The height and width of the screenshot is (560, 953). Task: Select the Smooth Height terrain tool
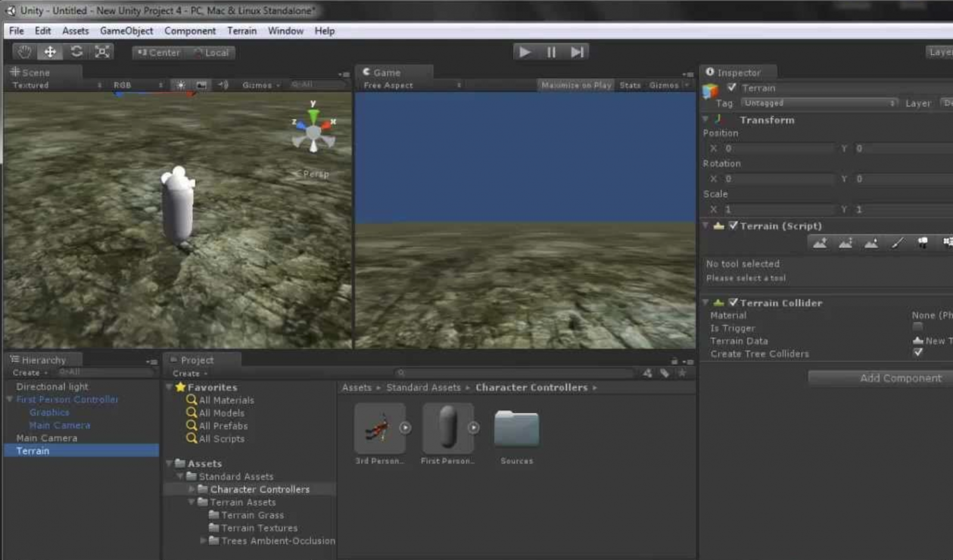point(871,242)
